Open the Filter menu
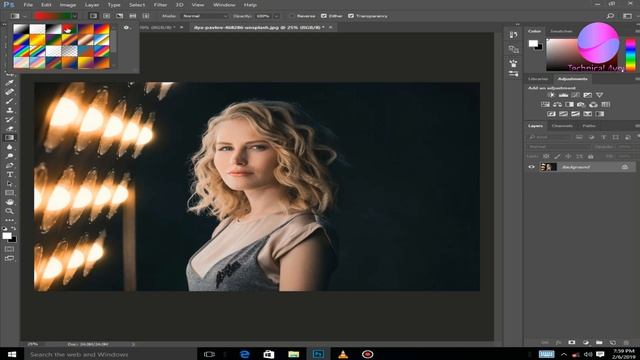640x360 pixels. 160,5
